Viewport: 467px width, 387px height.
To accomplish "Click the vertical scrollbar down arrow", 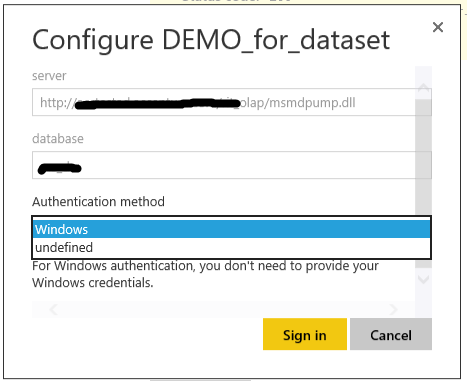I will coord(424,279).
